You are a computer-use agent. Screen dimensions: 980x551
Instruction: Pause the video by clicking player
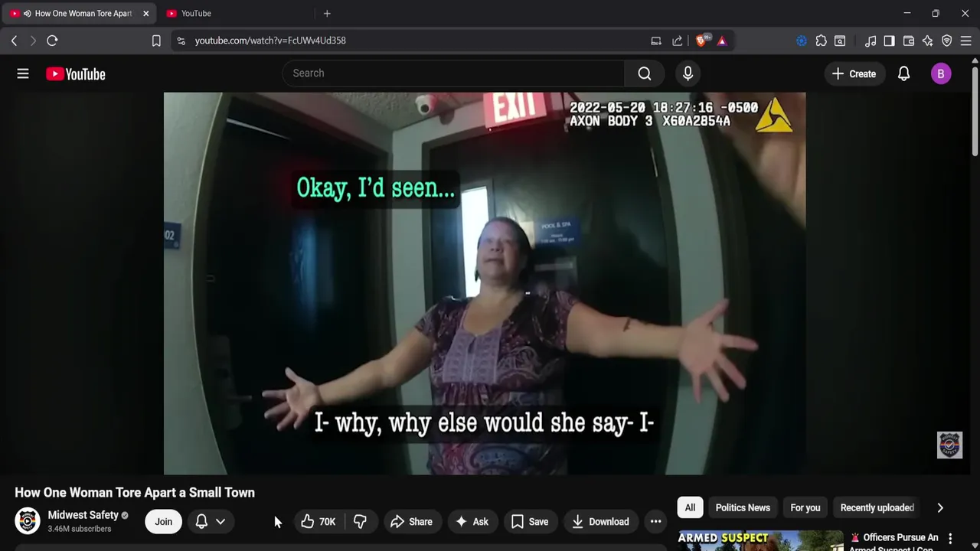(x=485, y=283)
